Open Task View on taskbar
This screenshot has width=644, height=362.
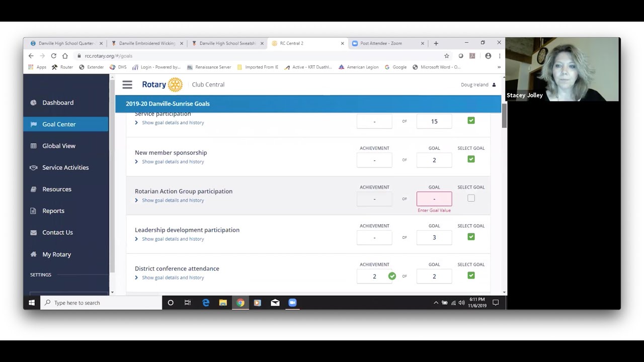click(188, 303)
